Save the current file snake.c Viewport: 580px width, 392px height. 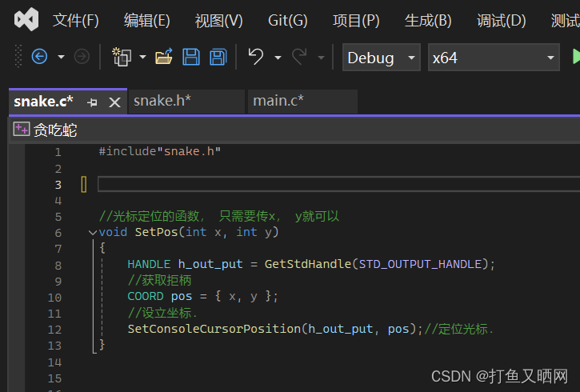click(x=191, y=57)
